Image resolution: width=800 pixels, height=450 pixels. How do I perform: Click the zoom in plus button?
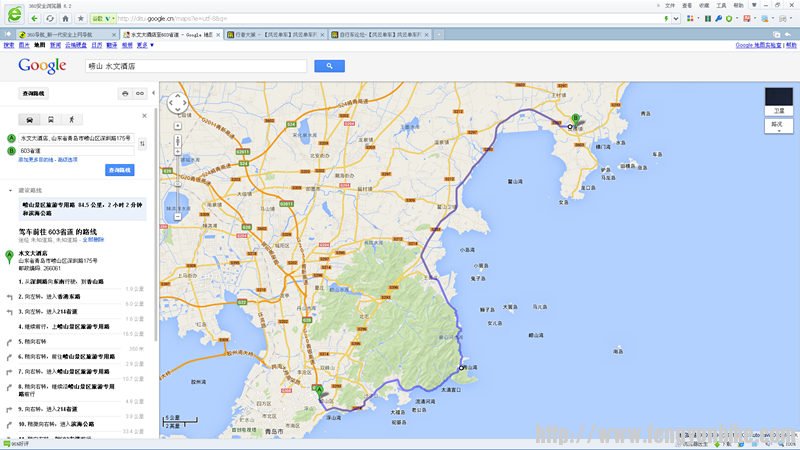tap(177, 127)
